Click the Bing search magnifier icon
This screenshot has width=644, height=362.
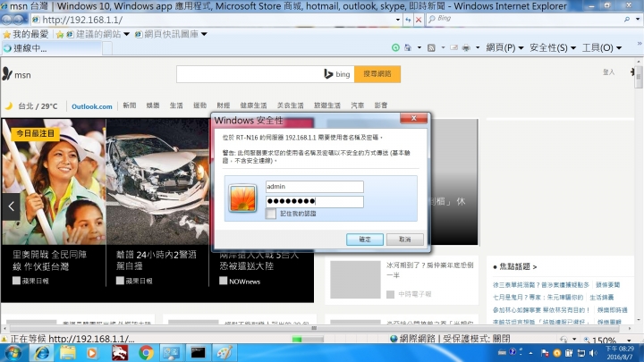627,19
